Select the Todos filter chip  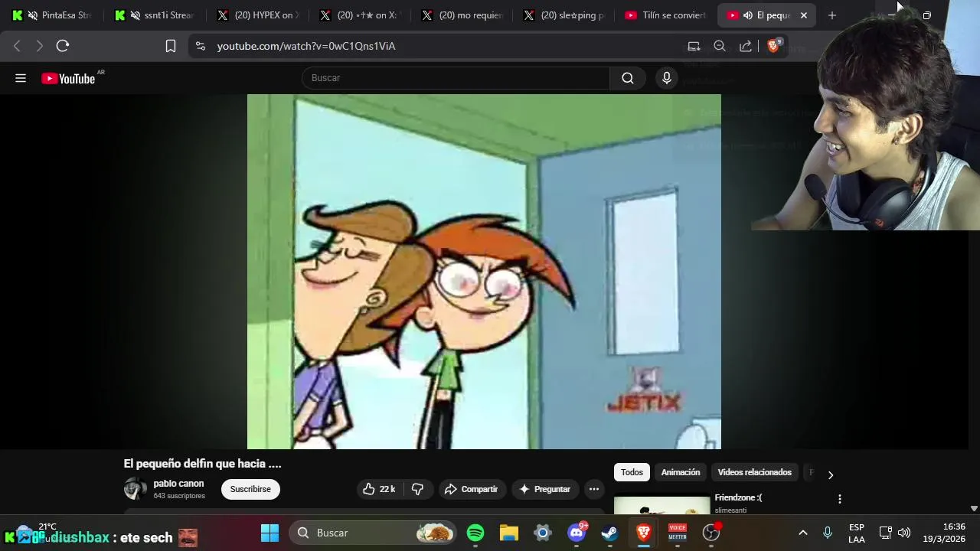pos(632,472)
